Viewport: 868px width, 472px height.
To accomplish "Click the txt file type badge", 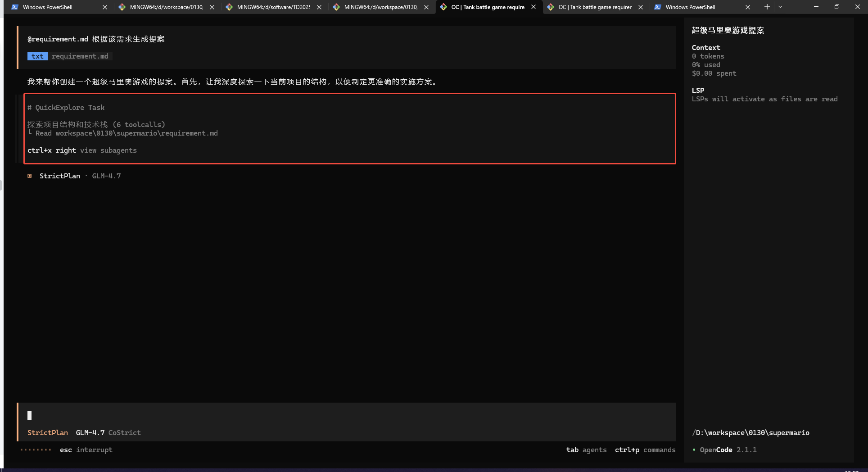I will coord(37,56).
